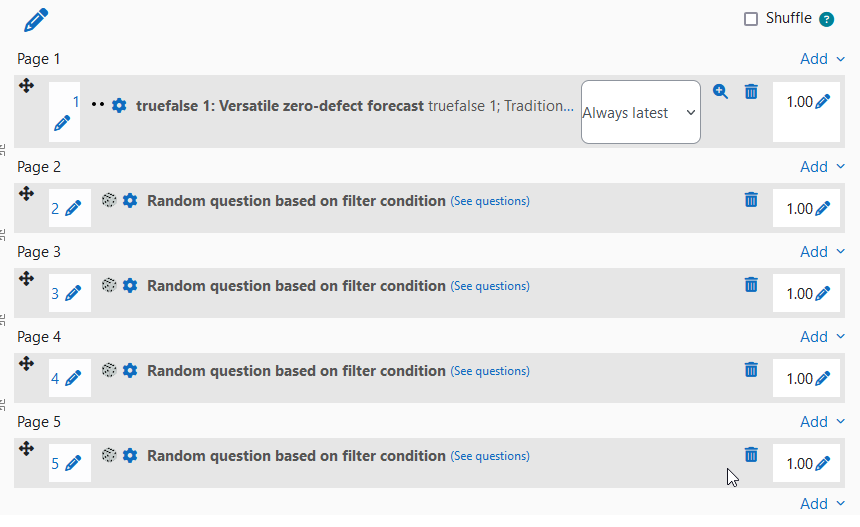Open the Always latest version dropdown
Viewport: 860px width, 527px height.
[641, 112]
